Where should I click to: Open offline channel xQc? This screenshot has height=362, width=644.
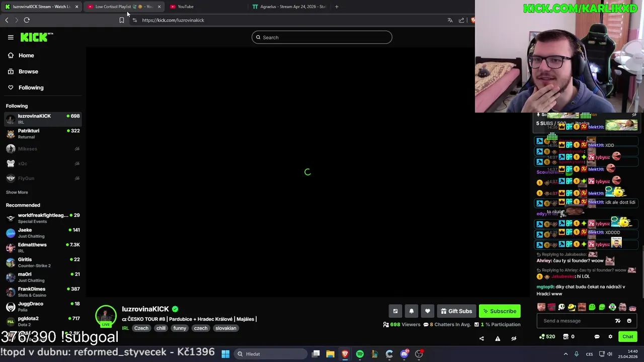[43, 163]
